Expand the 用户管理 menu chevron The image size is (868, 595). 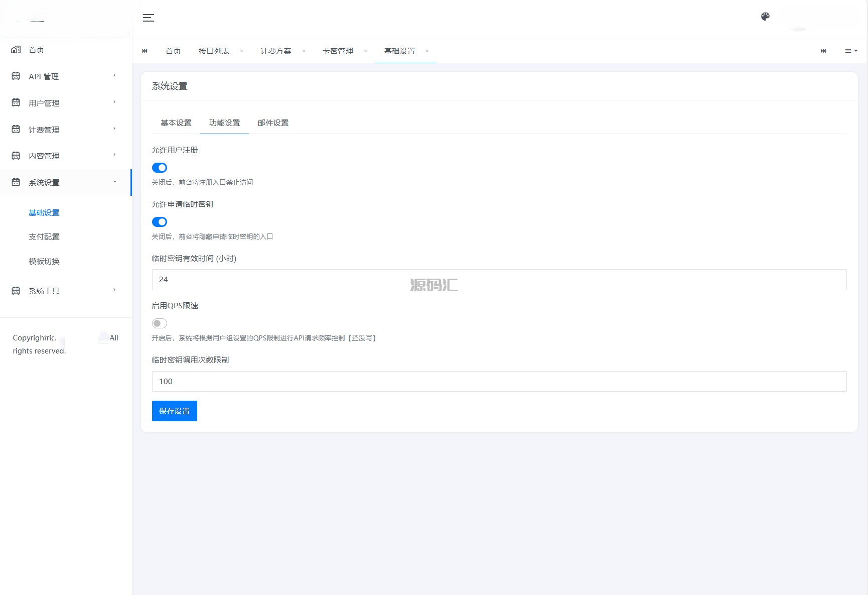[x=114, y=102]
